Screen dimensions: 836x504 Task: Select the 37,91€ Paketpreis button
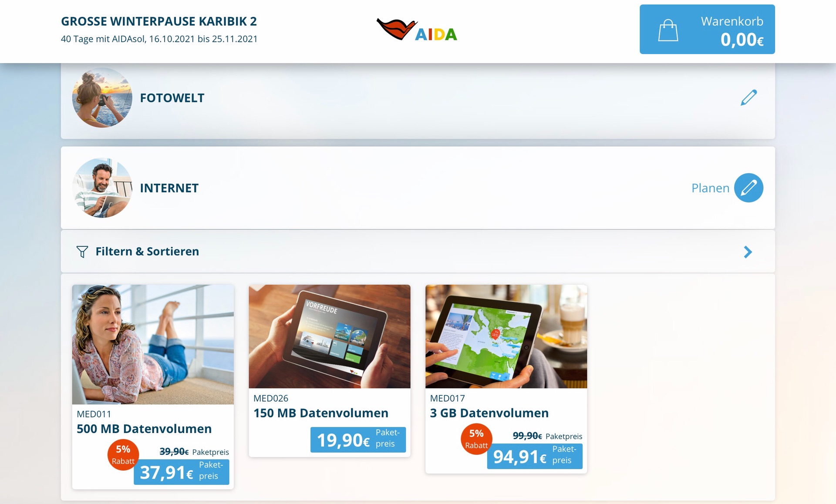(182, 472)
